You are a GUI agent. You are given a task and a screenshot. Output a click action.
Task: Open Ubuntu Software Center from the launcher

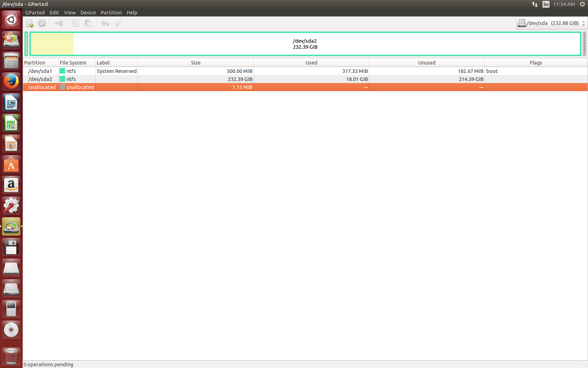tap(11, 164)
